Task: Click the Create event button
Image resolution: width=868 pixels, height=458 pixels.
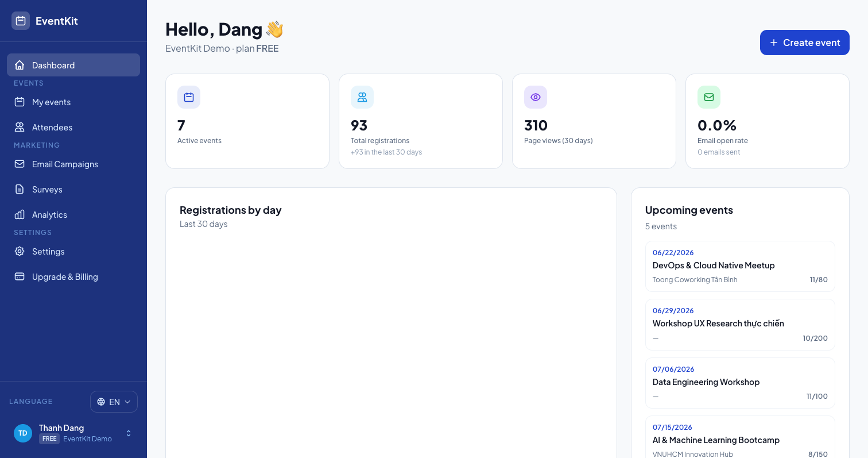Action: [804, 43]
